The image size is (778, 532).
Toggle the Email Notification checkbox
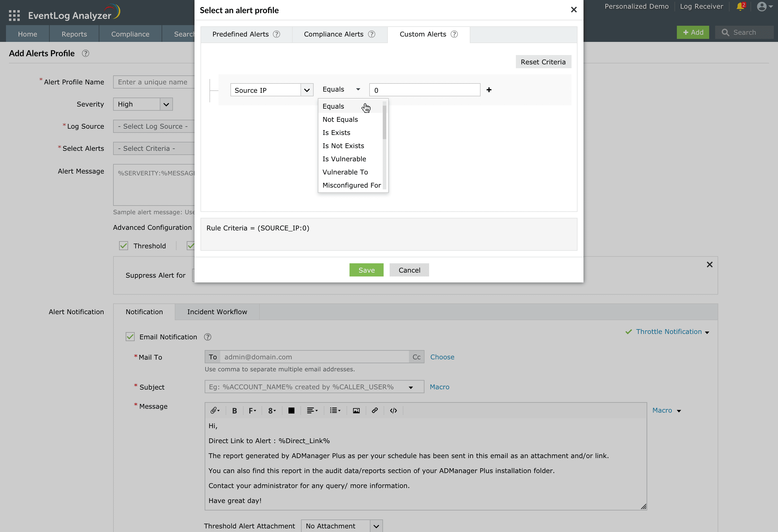pos(130,337)
